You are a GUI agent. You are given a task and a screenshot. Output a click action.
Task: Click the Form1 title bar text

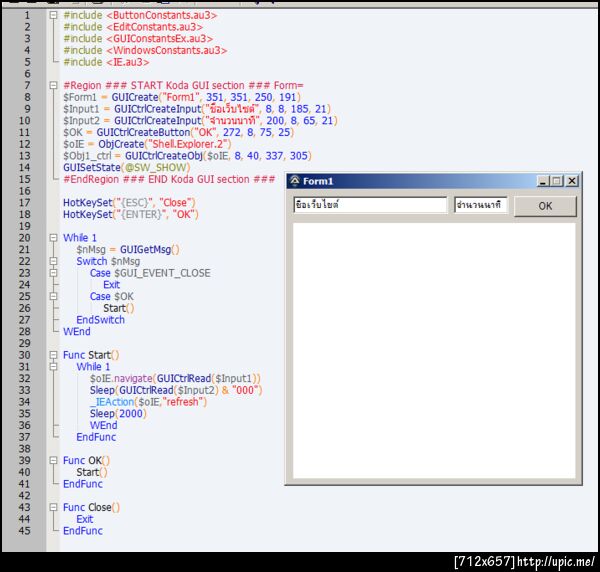[318, 181]
